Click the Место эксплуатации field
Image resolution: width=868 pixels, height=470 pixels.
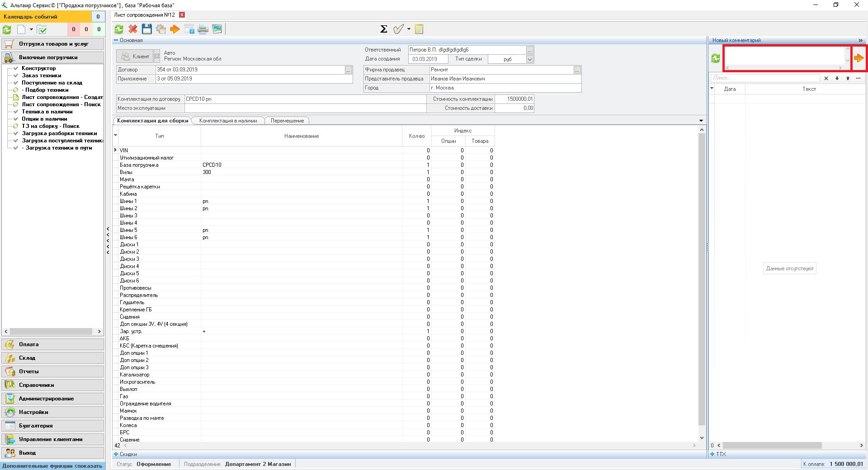(x=305, y=108)
